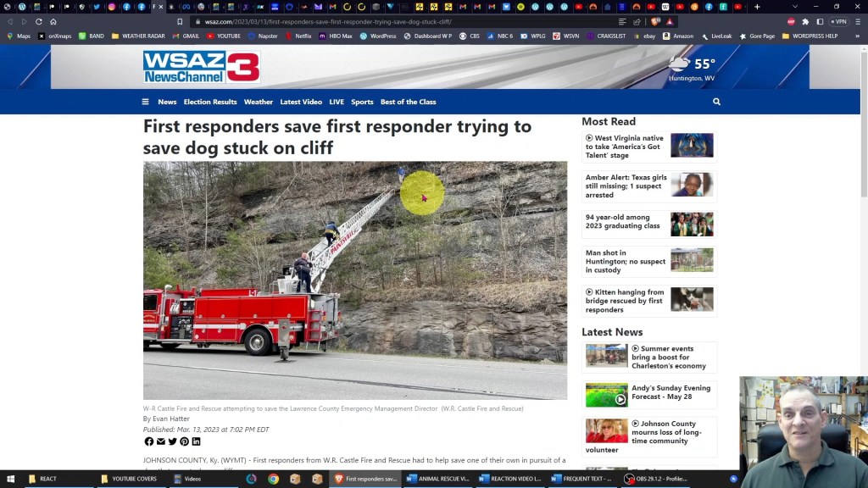
Task: Share article on Twitter
Action: point(173,441)
